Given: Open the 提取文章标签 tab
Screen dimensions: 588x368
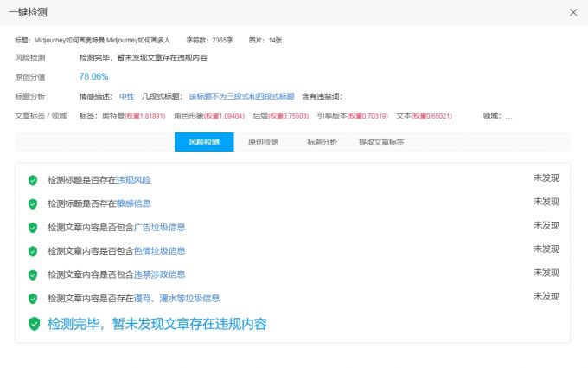Looking at the screenshot, I should tap(381, 142).
